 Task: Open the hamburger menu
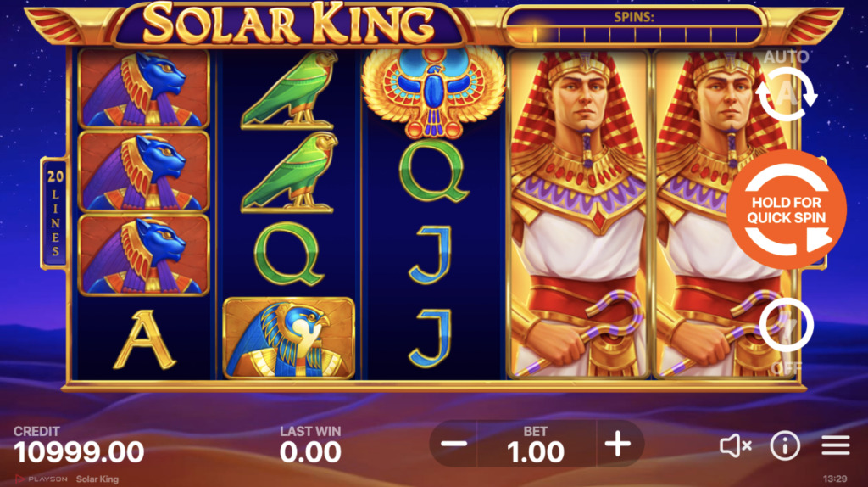click(x=835, y=445)
